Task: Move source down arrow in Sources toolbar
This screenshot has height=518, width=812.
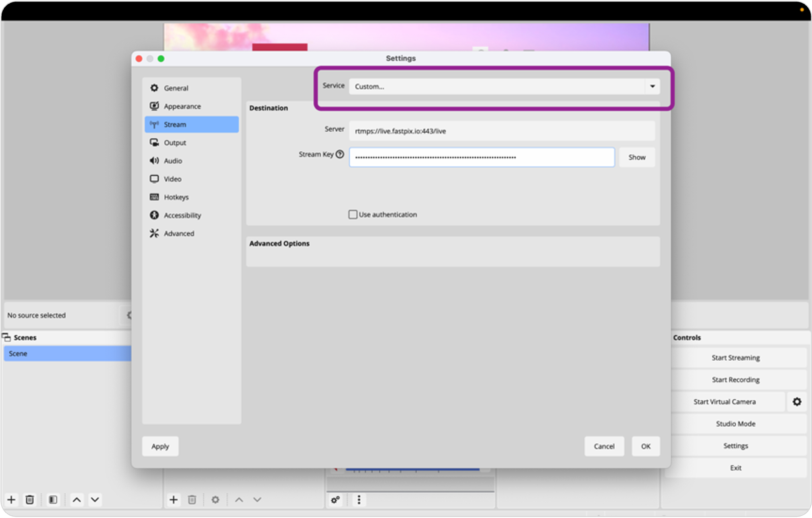Action: pyautogui.click(x=257, y=500)
